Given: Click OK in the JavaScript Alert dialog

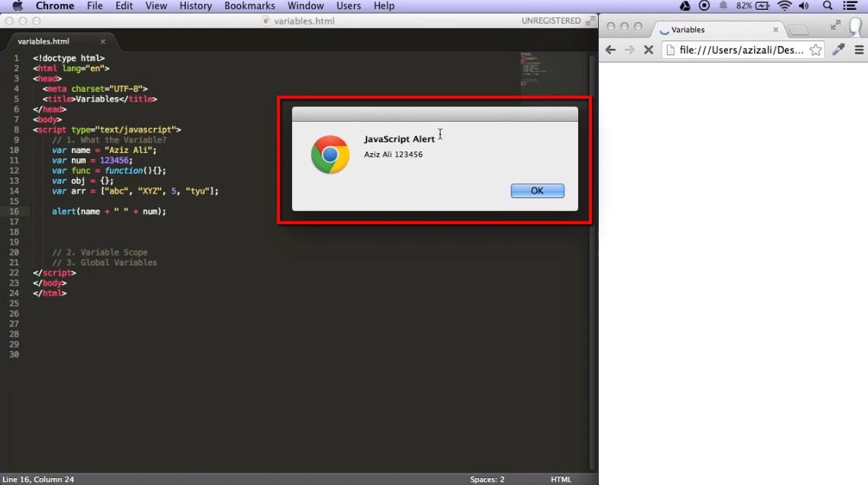Looking at the screenshot, I should [537, 190].
